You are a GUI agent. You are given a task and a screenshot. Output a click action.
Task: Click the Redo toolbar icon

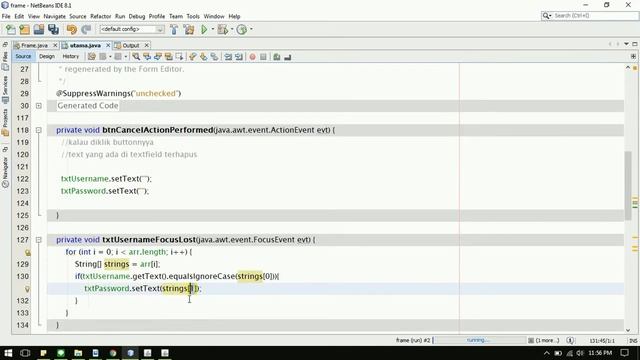coord(86,29)
